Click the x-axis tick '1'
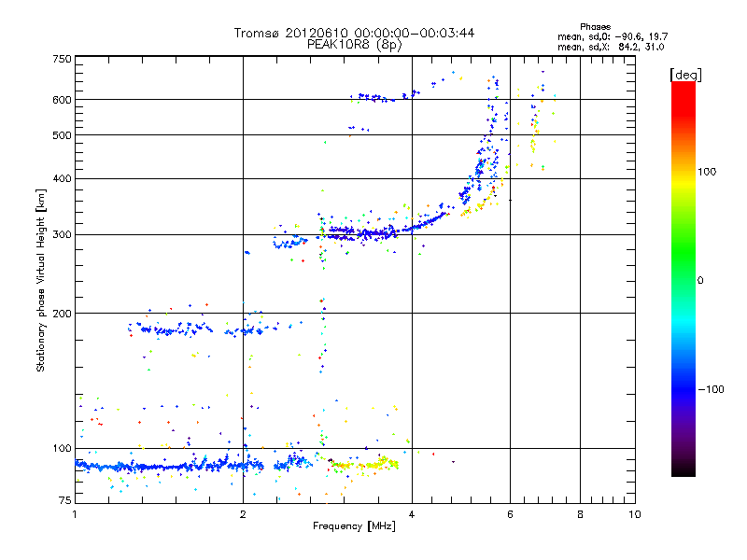This screenshot has height=560, width=747. pos(75,514)
